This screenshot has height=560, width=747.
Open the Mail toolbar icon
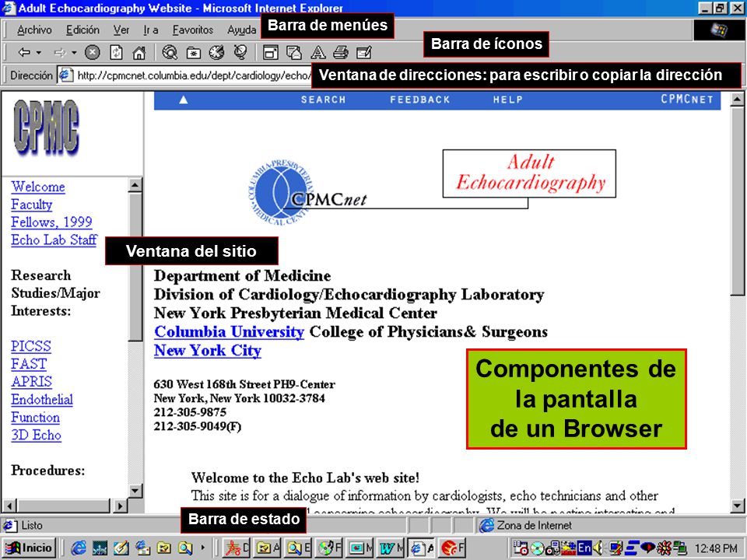294,52
